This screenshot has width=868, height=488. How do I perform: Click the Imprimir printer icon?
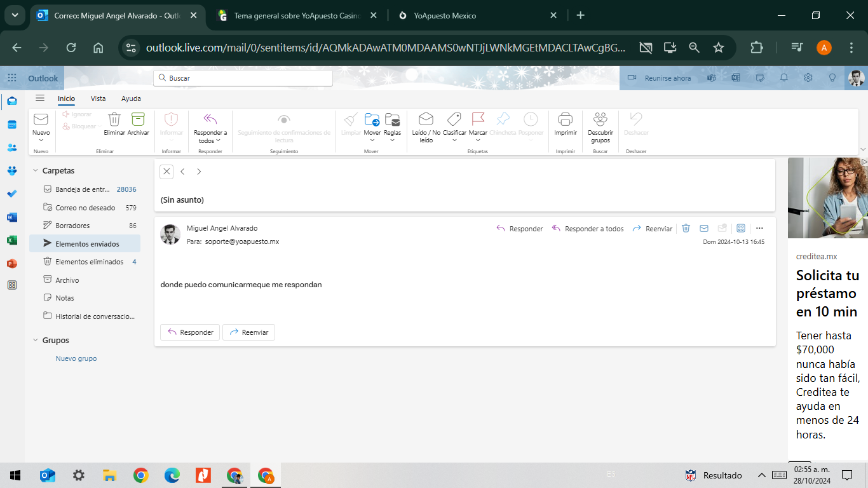point(565,120)
